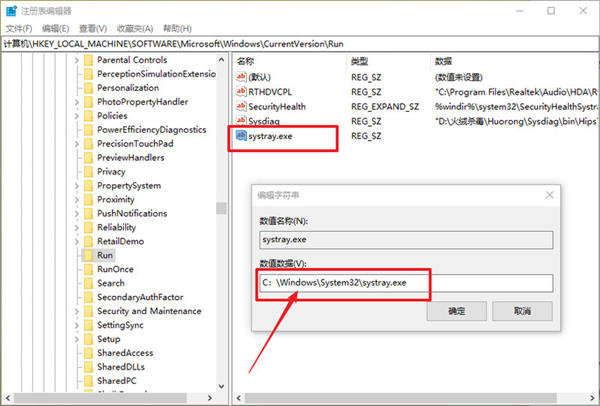The width and height of the screenshot is (600, 406).
Task: Click tree pane horizontal scroll right arrow
Action: tap(209, 398)
